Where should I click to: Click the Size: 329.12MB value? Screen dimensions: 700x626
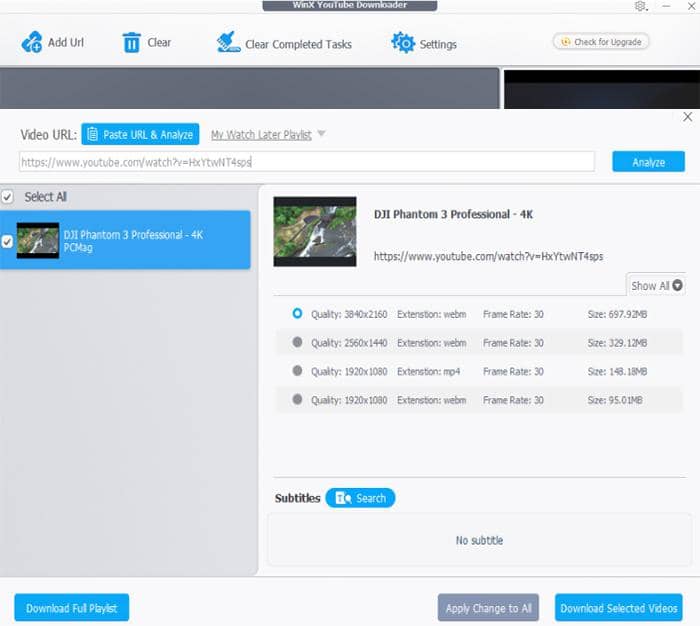617,343
